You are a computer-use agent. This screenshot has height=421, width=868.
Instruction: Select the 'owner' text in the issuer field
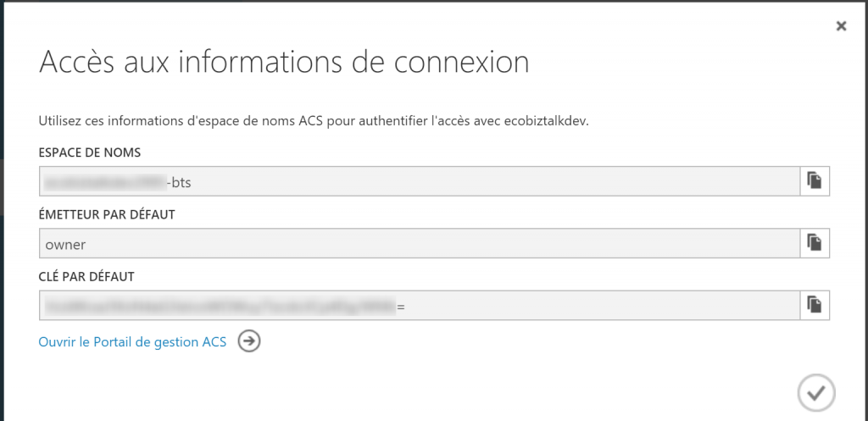(x=65, y=244)
